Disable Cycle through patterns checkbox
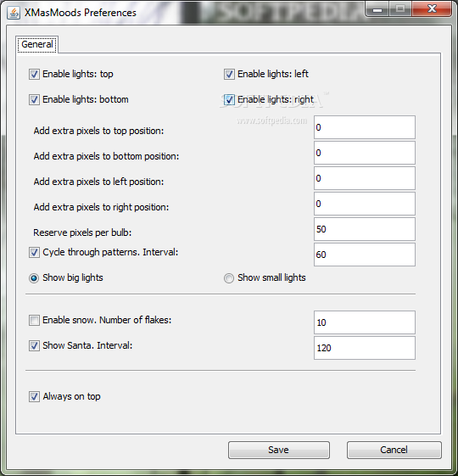The width and height of the screenshot is (458, 476). tap(34, 252)
